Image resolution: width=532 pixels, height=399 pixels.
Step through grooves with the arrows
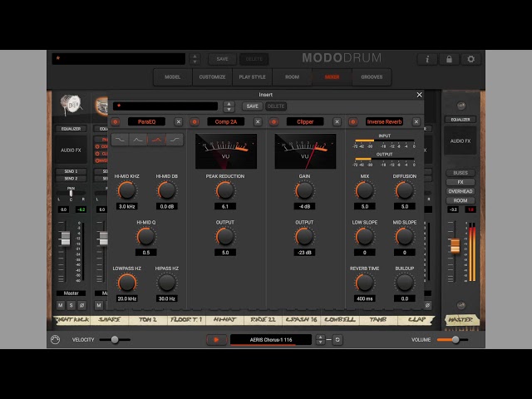320,340
